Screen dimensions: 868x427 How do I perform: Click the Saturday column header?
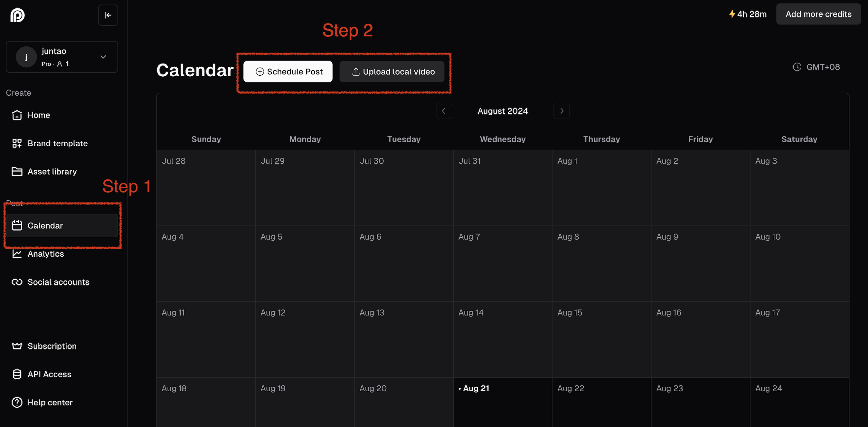pos(799,139)
